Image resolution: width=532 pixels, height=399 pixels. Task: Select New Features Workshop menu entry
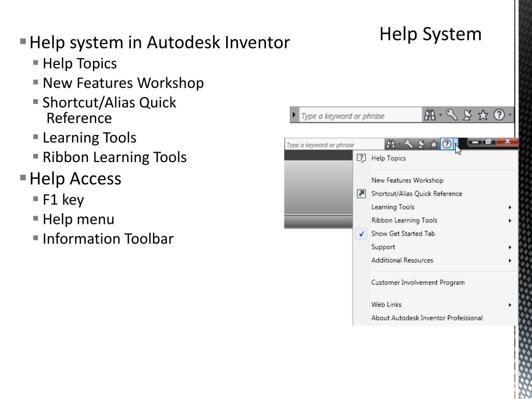click(x=435, y=180)
